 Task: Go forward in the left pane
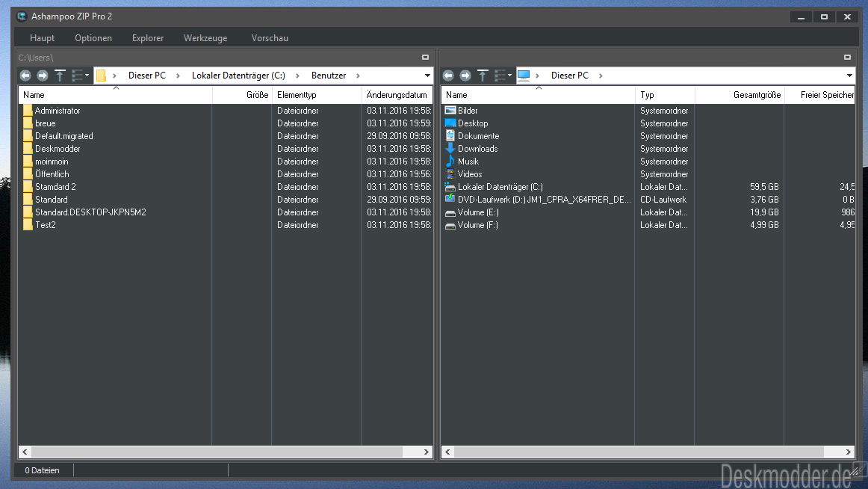42,76
